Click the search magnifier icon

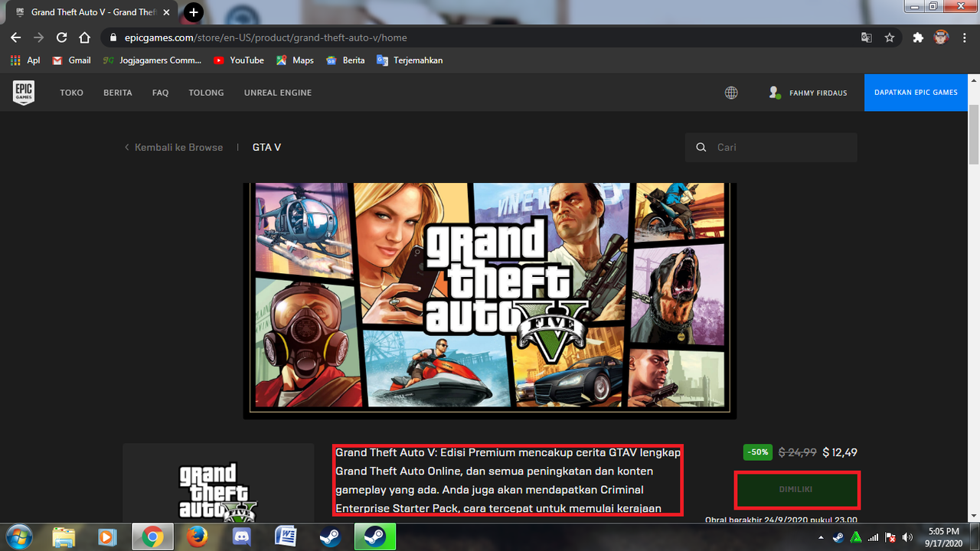(701, 147)
